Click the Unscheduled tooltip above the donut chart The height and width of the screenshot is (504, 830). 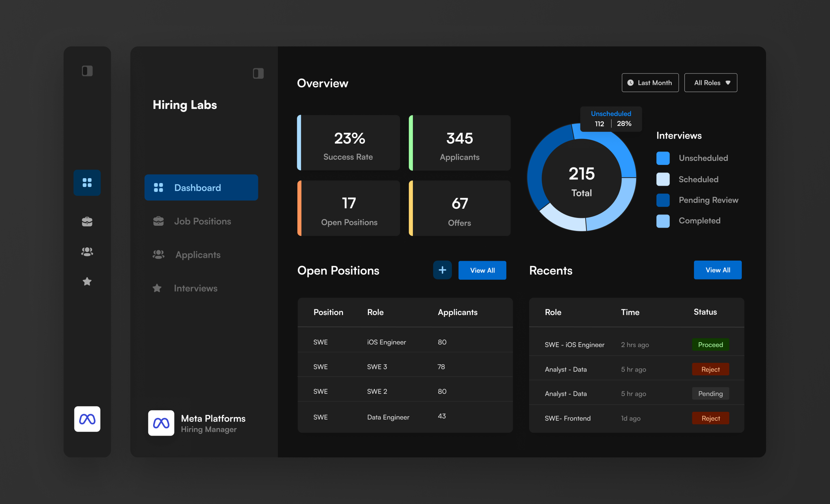click(611, 119)
